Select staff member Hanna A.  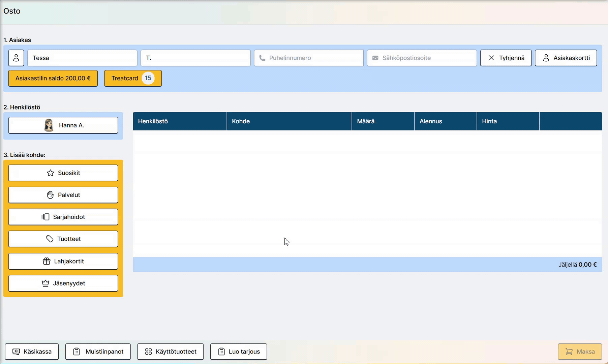(x=63, y=125)
